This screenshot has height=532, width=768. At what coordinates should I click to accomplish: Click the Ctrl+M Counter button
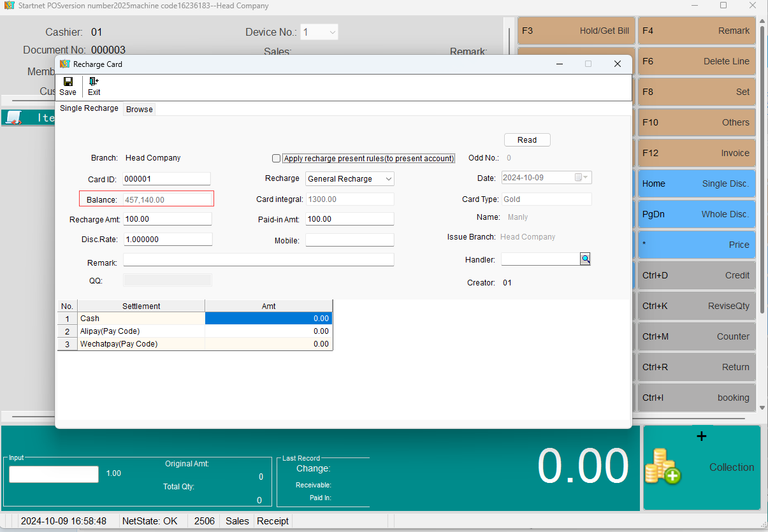click(697, 336)
